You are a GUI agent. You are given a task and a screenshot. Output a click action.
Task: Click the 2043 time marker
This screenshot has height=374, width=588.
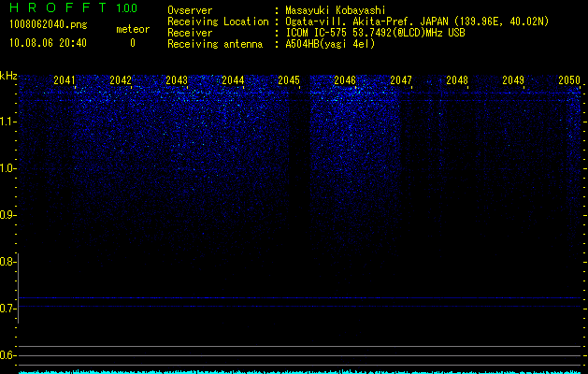coord(177,80)
